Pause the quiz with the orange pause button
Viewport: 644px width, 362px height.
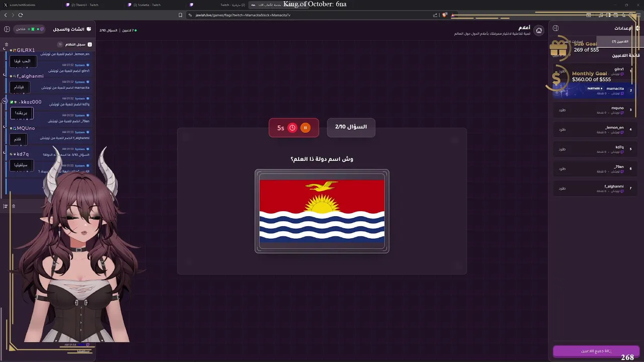tap(305, 128)
